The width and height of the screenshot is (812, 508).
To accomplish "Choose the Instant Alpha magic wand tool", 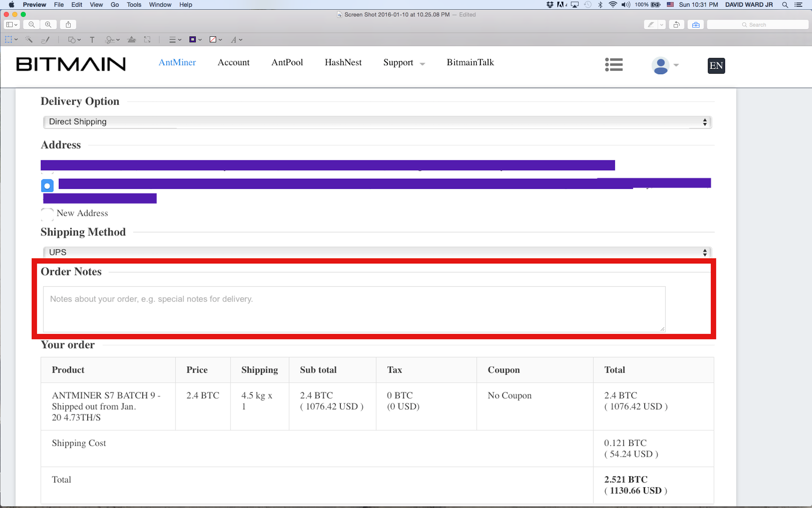I will tap(29, 40).
